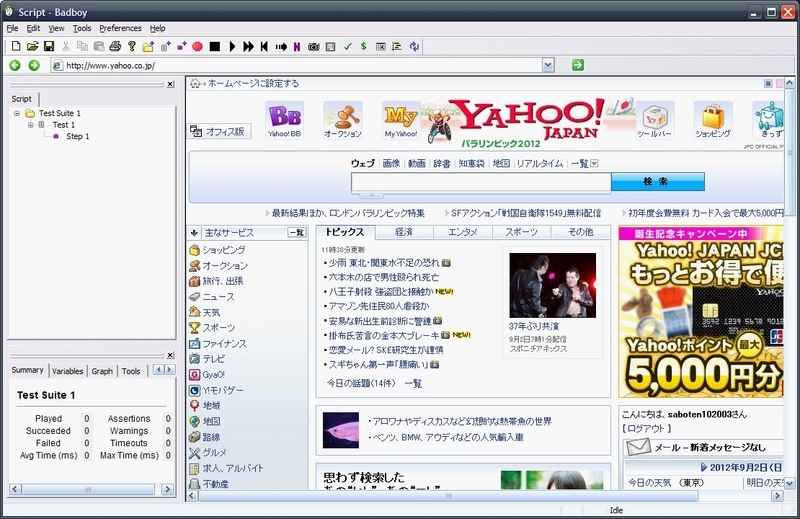Open the GyaO! service link
800x519 pixels.
pyautogui.click(x=213, y=375)
